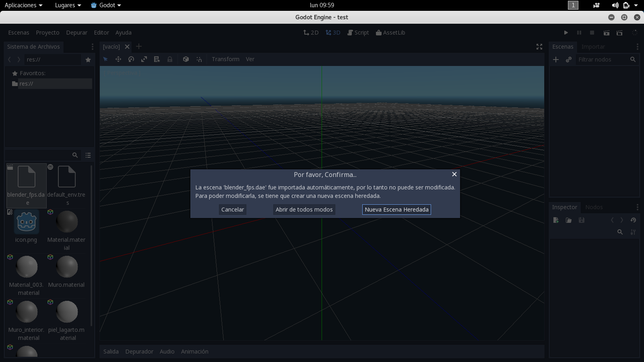Viewport: 644px width, 362px height.
Task: Switch to 2D workspace
Action: 311,33
